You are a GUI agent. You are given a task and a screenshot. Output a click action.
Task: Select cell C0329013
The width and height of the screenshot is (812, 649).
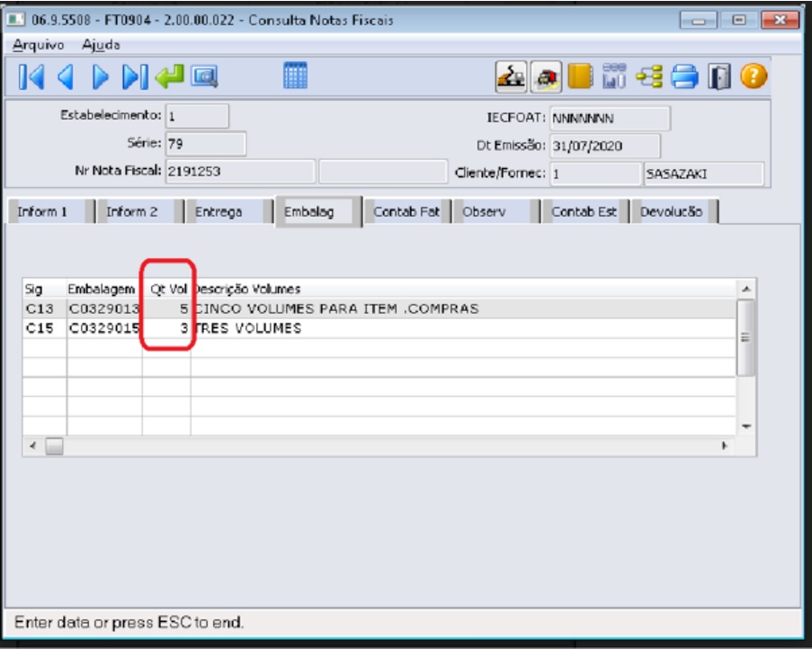tap(104, 309)
